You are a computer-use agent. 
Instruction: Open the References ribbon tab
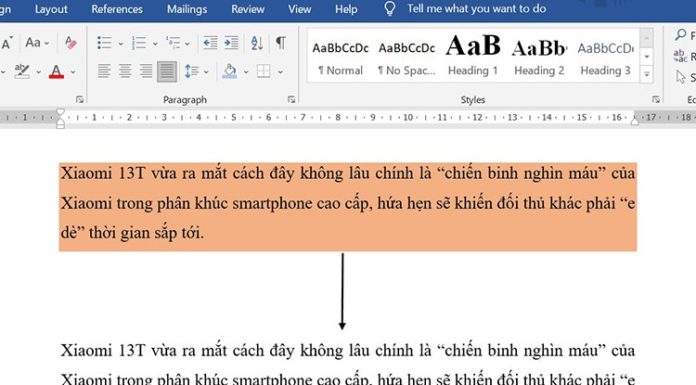117,9
